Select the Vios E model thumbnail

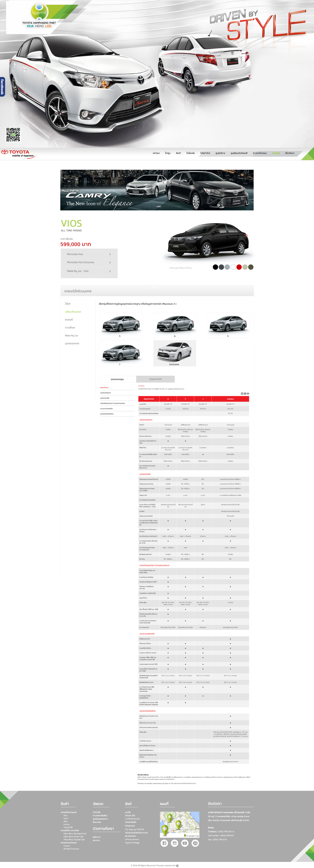[x=228, y=325]
